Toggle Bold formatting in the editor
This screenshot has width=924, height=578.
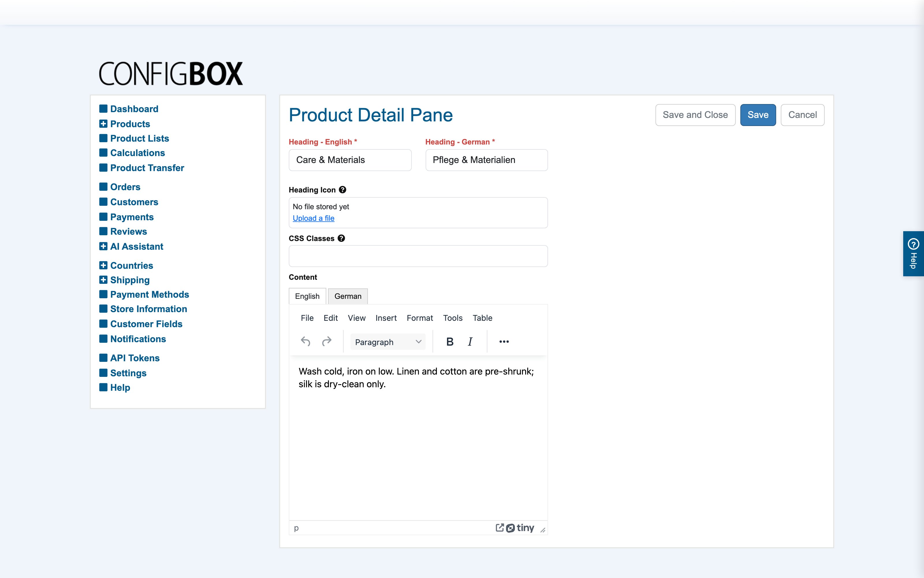(450, 341)
